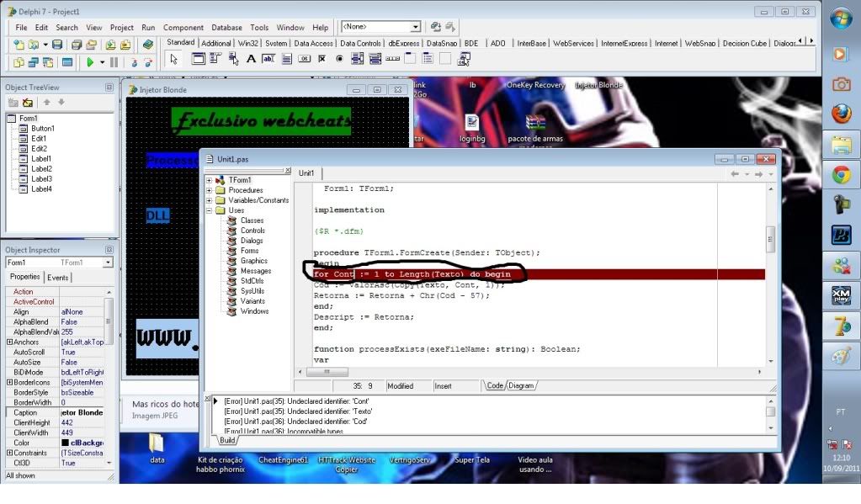The image size is (861, 504).
Task: Select the Win32 component palette tab
Action: (x=248, y=43)
